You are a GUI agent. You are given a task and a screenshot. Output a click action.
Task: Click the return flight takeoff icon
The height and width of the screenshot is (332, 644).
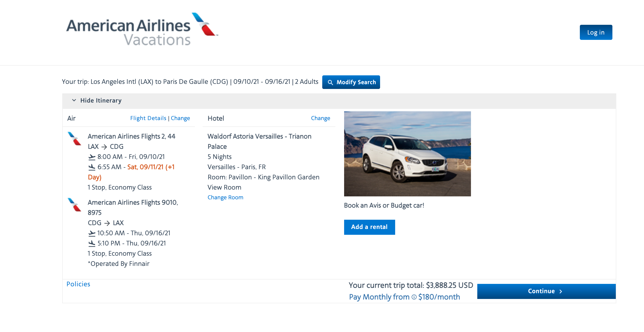92,233
